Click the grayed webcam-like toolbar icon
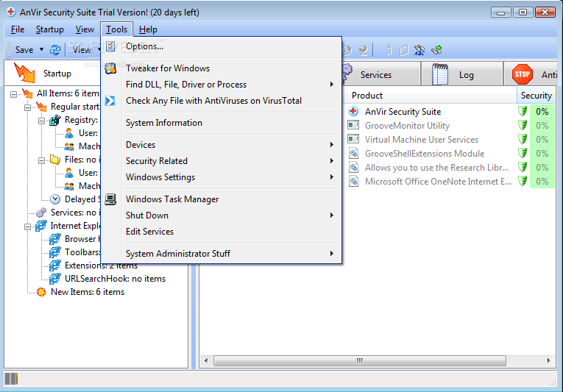The height and width of the screenshot is (392, 563). 364,50
